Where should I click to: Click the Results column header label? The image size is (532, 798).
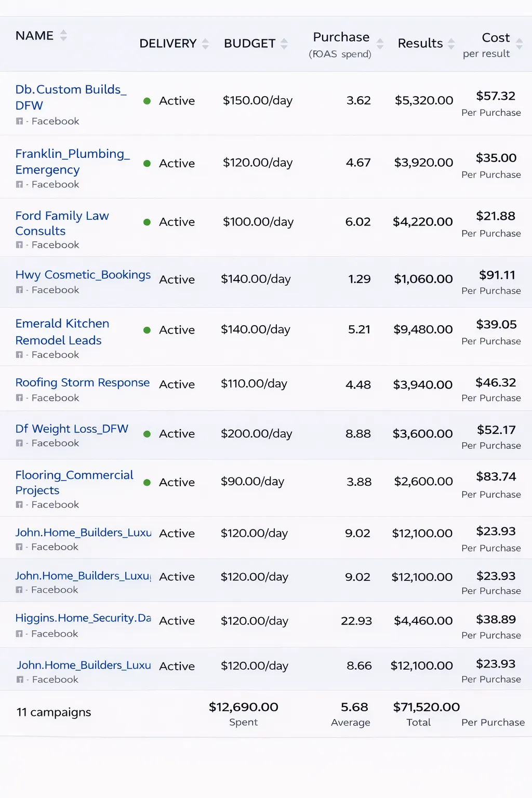pyautogui.click(x=420, y=44)
